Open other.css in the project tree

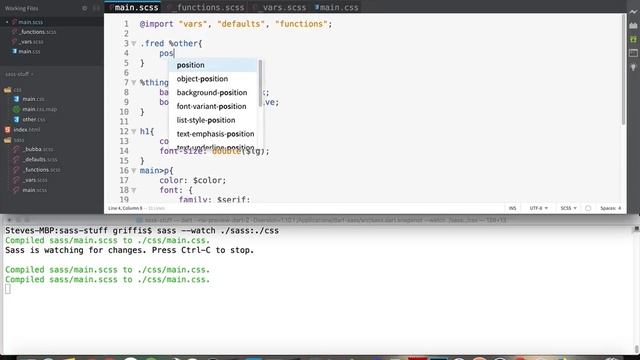click(34, 120)
